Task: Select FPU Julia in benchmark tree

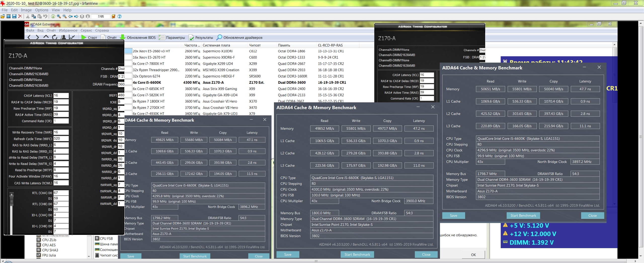Action: point(46,255)
